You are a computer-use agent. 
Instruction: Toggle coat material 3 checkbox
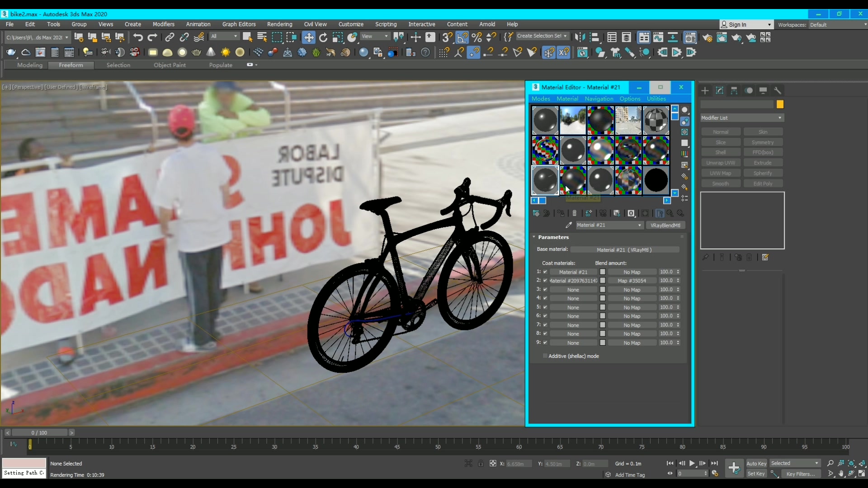(545, 290)
